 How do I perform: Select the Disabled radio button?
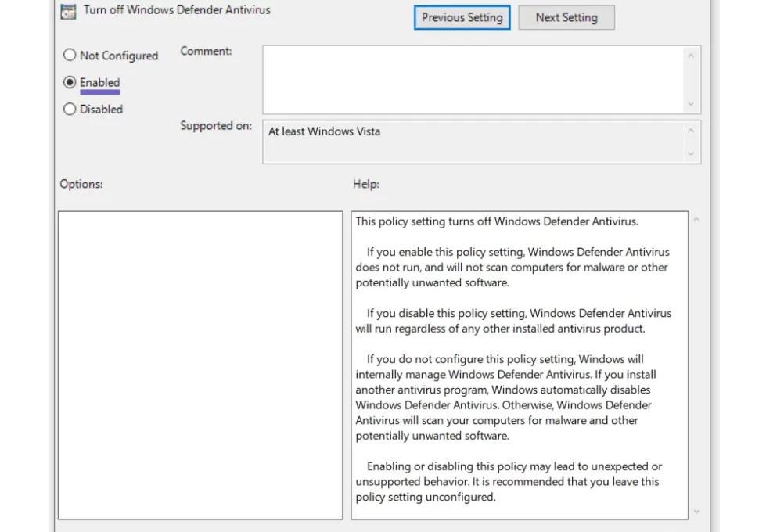pyautogui.click(x=70, y=109)
